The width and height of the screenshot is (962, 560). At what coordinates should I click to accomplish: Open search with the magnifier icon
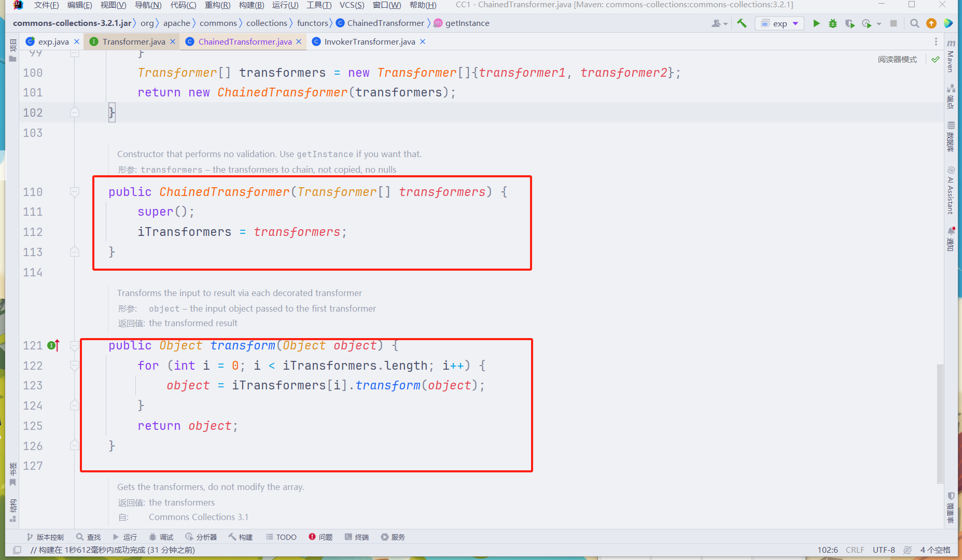click(x=914, y=23)
